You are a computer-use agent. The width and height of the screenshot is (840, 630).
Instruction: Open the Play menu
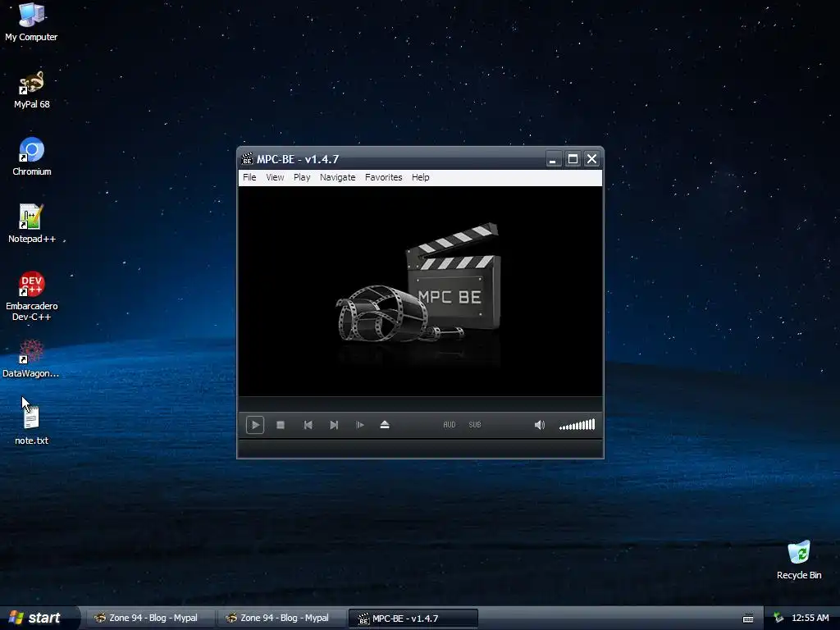click(302, 177)
